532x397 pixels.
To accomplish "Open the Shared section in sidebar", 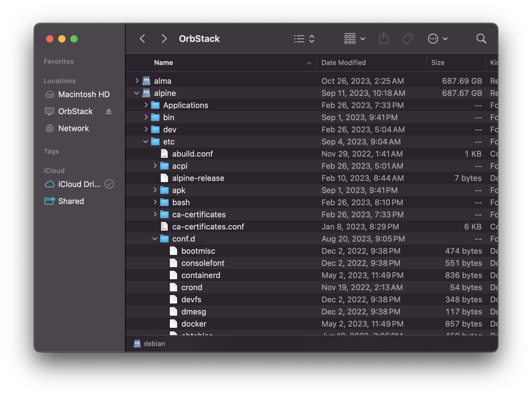I will 71,201.
